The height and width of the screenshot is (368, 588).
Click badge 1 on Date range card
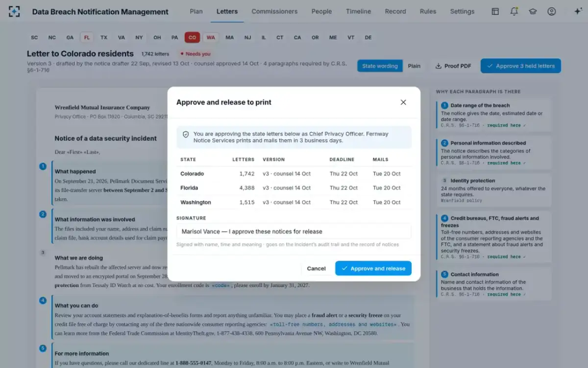coord(444,105)
